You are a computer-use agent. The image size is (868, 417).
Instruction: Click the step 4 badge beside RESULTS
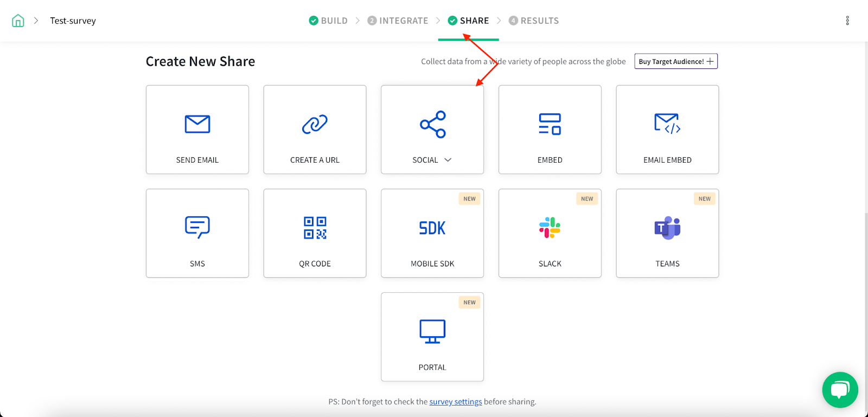tap(513, 21)
